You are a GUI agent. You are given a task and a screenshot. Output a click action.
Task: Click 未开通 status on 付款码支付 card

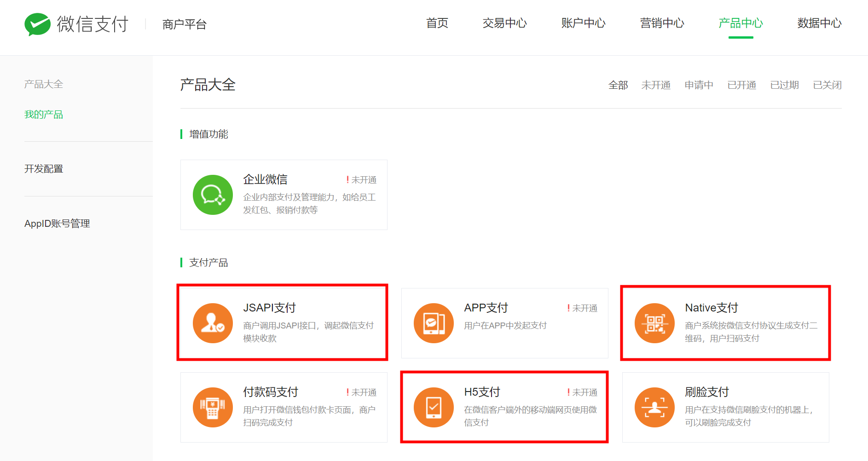[361, 392]
